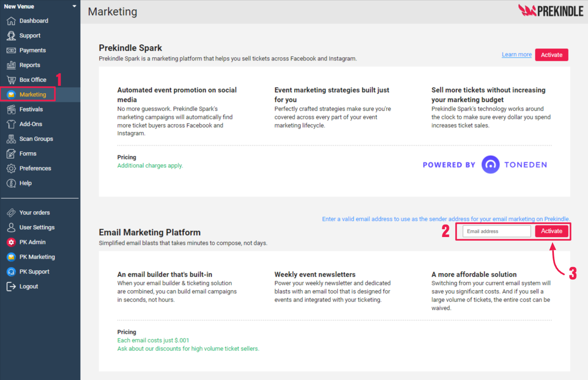Go to Forms in the sidebar

[28, 154]
